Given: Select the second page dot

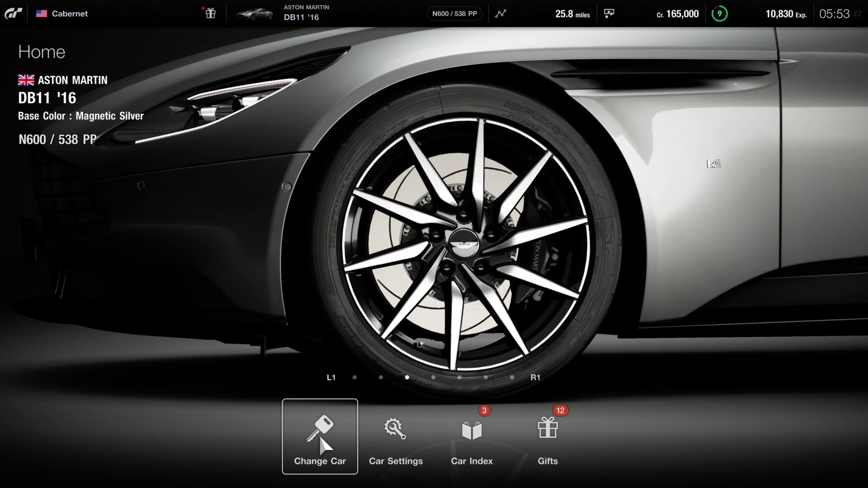Looking at the screenshot, I should pyautogui.click(x=381, y=377).
